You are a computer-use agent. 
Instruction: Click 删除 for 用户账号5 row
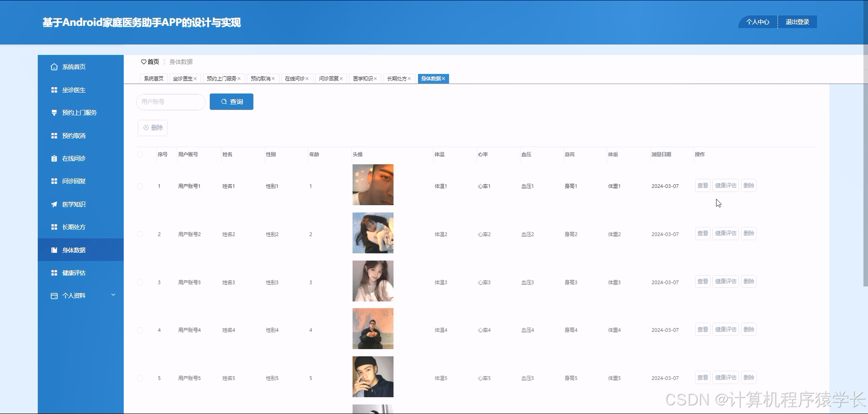point(749,378)
